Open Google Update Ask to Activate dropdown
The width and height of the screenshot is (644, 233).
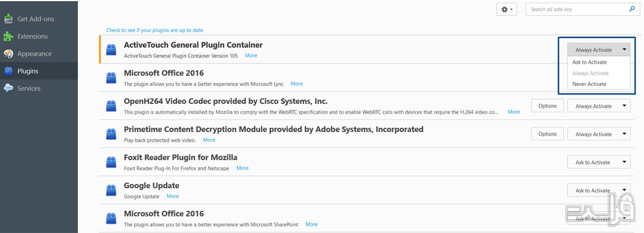pyautogui.click(x=598, y=190)
